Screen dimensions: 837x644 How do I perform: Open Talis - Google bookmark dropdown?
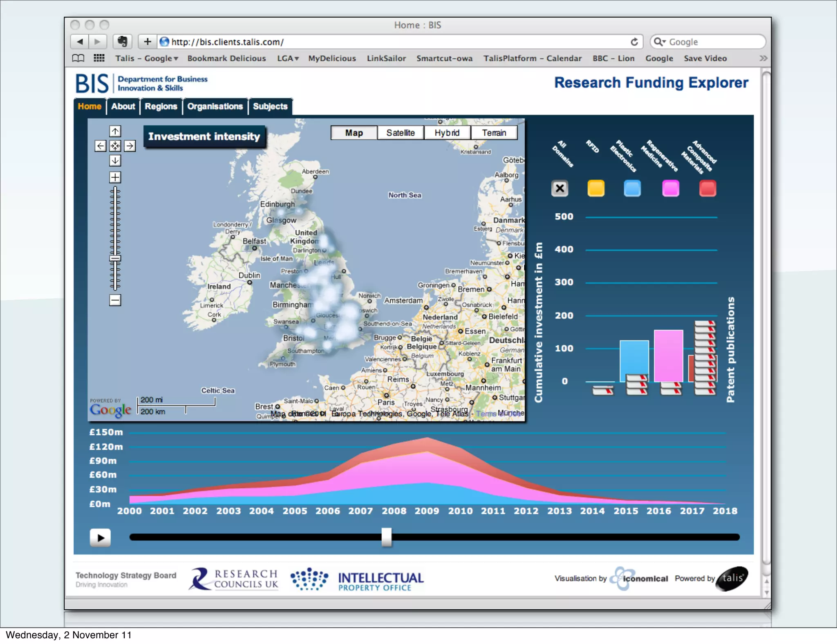(x=147, y=58)
